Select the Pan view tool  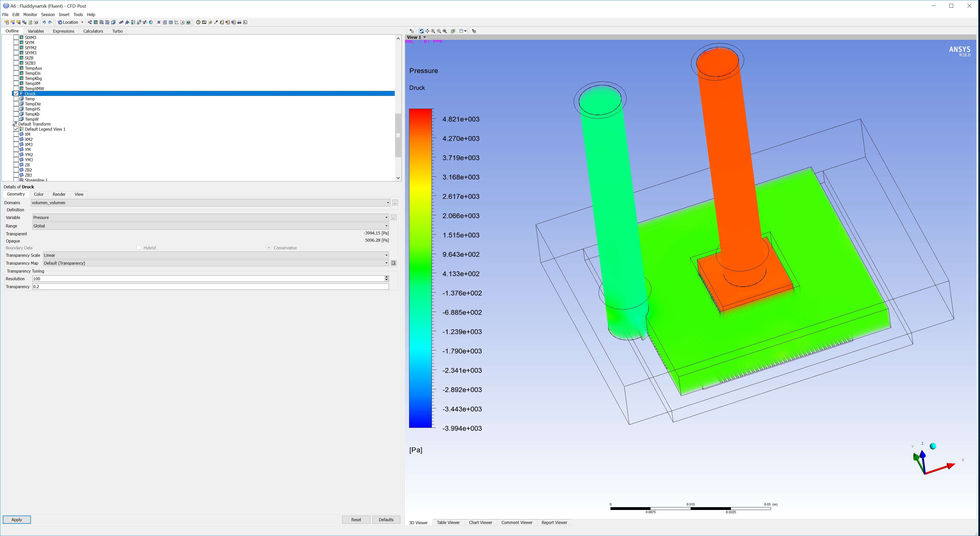pos(427,31)
